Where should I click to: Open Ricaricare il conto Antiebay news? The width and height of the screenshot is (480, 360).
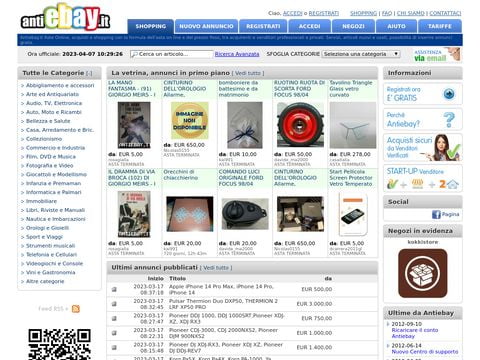click(415, 333)
